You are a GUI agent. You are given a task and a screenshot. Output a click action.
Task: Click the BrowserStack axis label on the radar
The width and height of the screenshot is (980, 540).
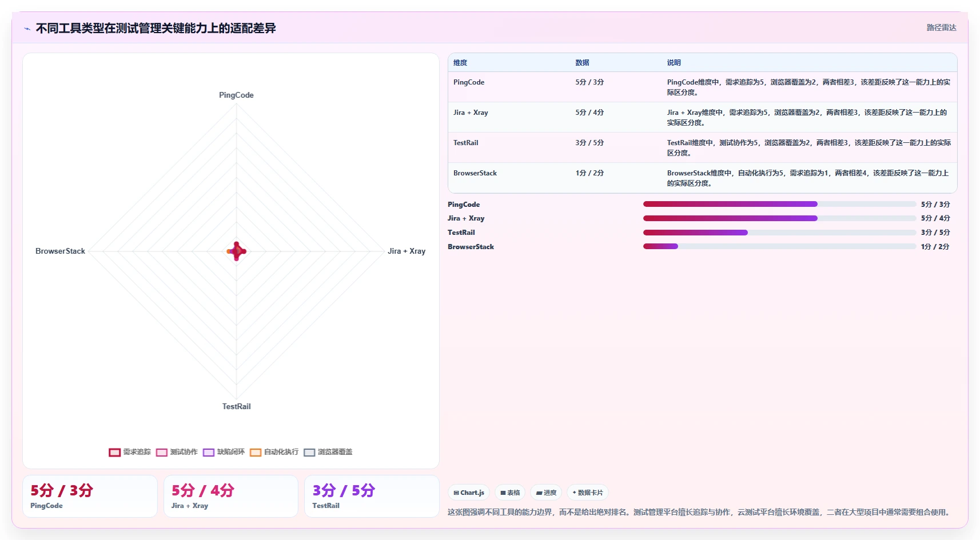[60, 251]
